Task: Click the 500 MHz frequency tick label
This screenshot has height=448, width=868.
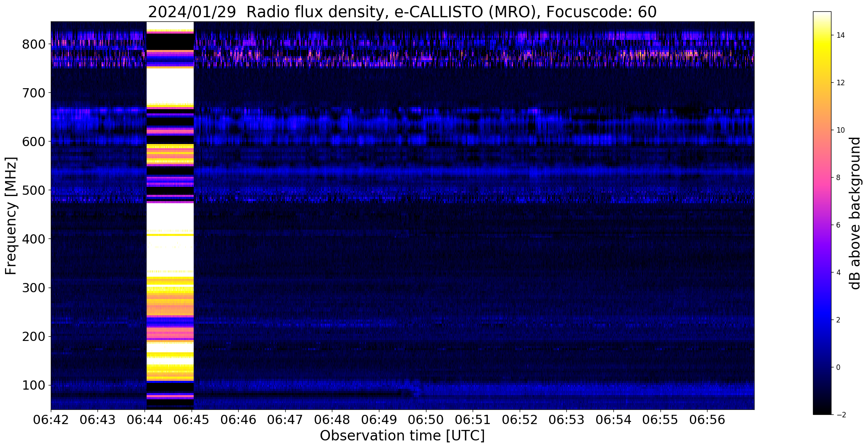Action: [x=34, y=190]
